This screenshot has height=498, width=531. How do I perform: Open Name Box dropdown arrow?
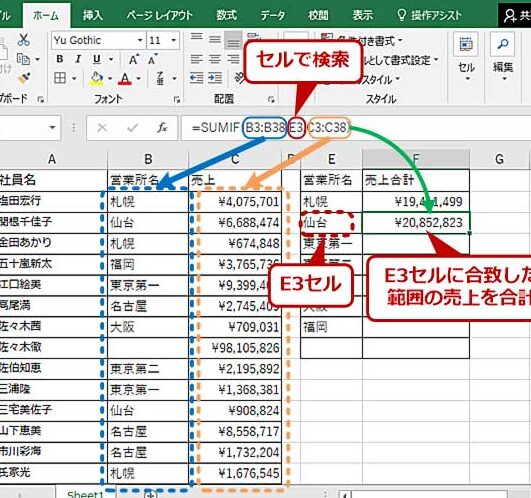(x=52, y=128)
